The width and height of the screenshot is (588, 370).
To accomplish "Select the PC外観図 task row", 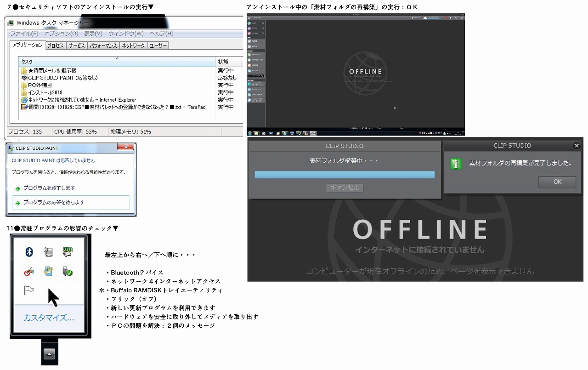I will tap(130, 85).
